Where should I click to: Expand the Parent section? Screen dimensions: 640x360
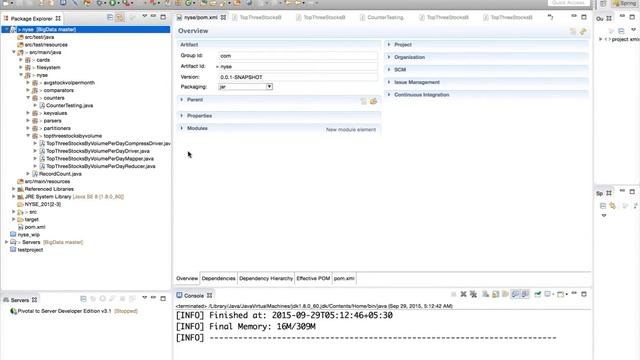point(182,100)
